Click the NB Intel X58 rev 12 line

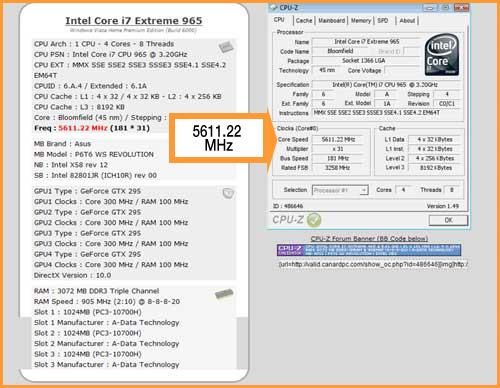(x=71, y=165)
